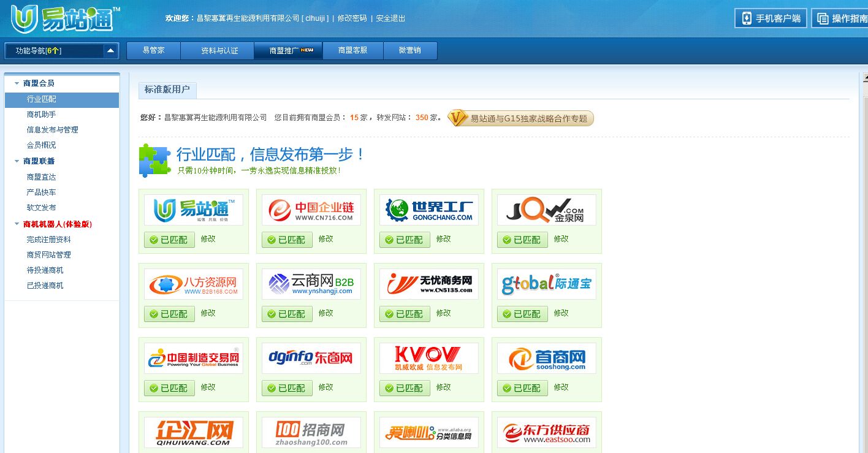Click the 中国制造交易网 logo
The image size is (868, 453).
(x=194, y=359)
